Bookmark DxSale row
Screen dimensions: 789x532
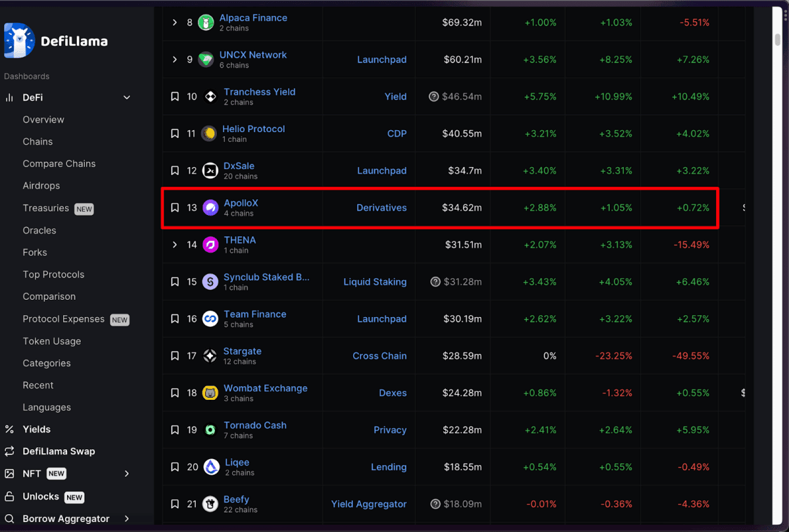(x=175, y=171)
